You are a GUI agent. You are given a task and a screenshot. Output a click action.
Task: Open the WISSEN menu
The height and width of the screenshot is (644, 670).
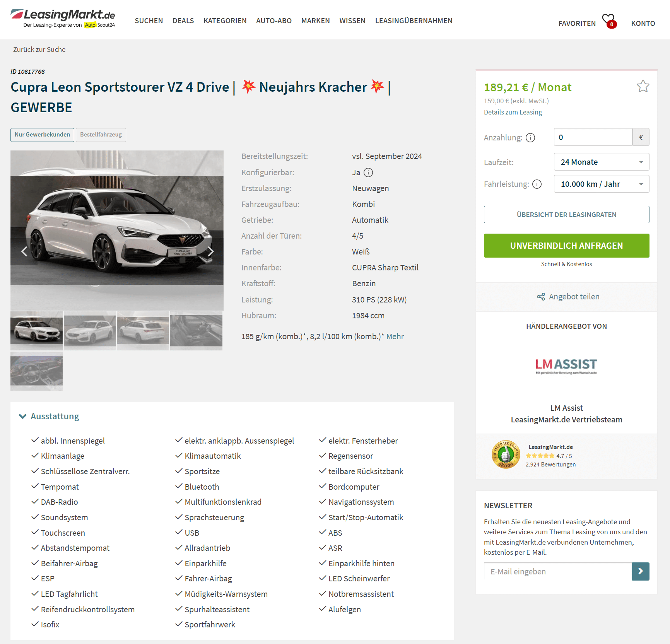pyautogui.click(x=352, y=21)
